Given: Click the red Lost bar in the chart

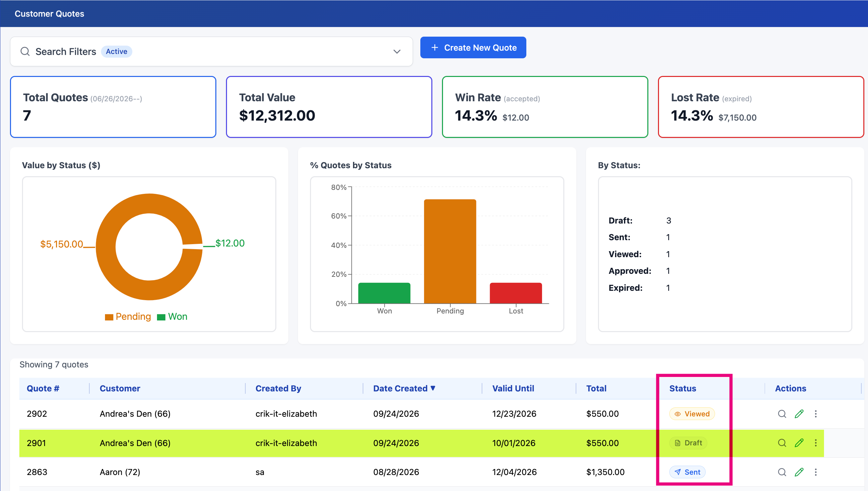Looking at the screenshot, I should tap(516, 293).
